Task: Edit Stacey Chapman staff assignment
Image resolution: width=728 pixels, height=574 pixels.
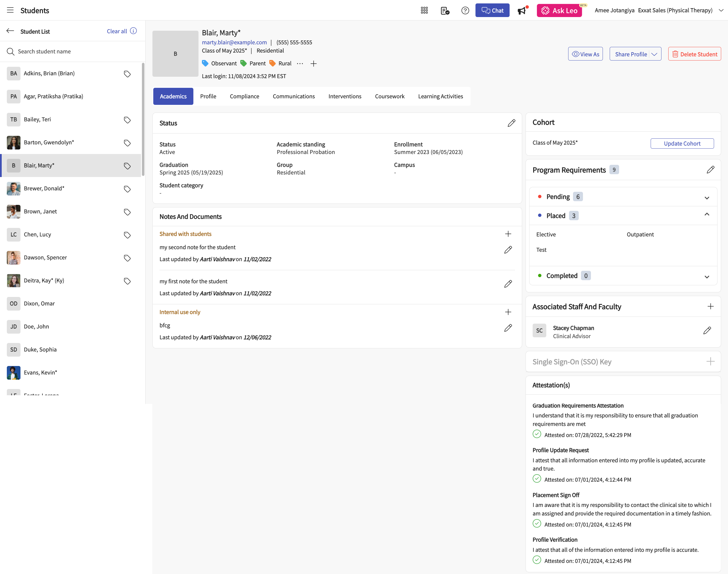Action: (x=707, y=331)
